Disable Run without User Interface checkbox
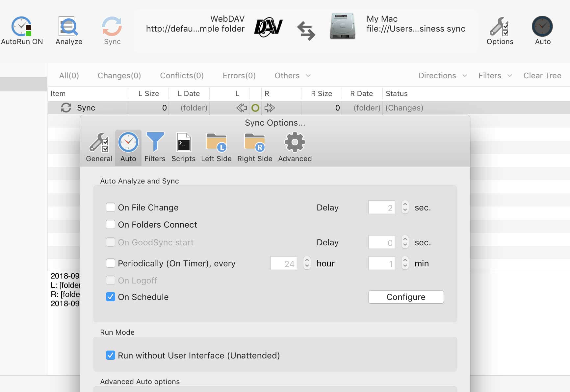570x392 pixels. point(111,355)
